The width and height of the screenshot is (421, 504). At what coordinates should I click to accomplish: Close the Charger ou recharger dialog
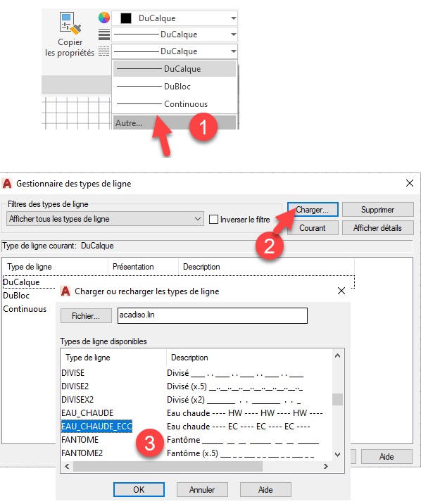[341, 291]
